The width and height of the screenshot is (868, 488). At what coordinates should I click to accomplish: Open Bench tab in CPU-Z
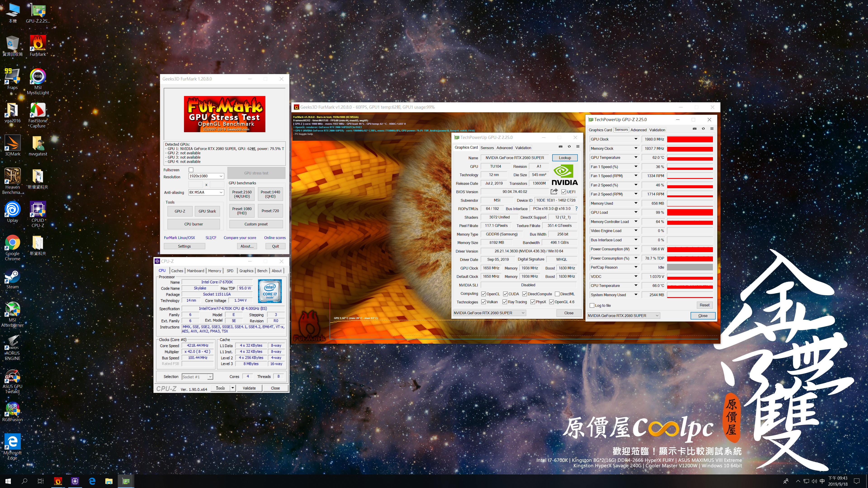coord(262,271)
